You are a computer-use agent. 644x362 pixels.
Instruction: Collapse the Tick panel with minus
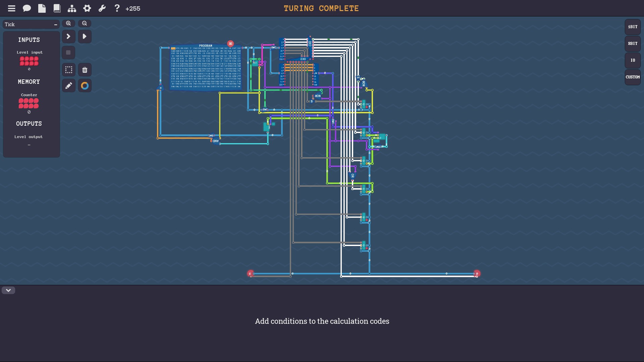click(56, 24)
